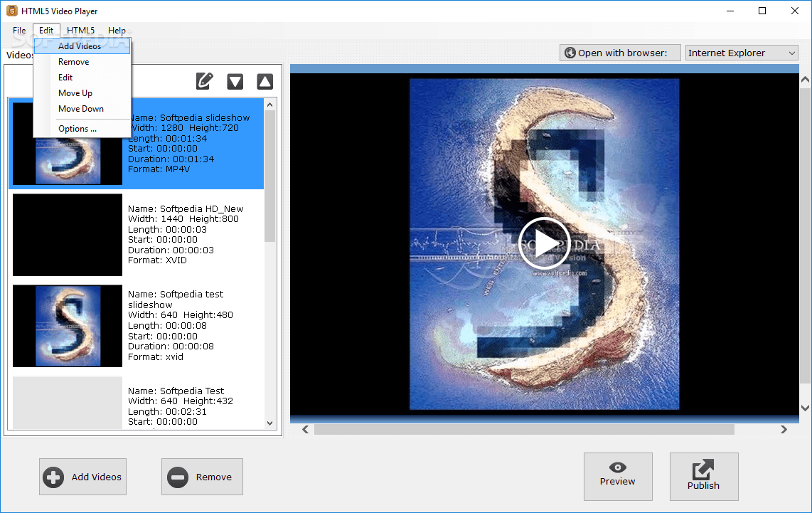The width and height of the screenshot is (812, 513).
Task: Close the open Edit menu
Action: (46, 30)
